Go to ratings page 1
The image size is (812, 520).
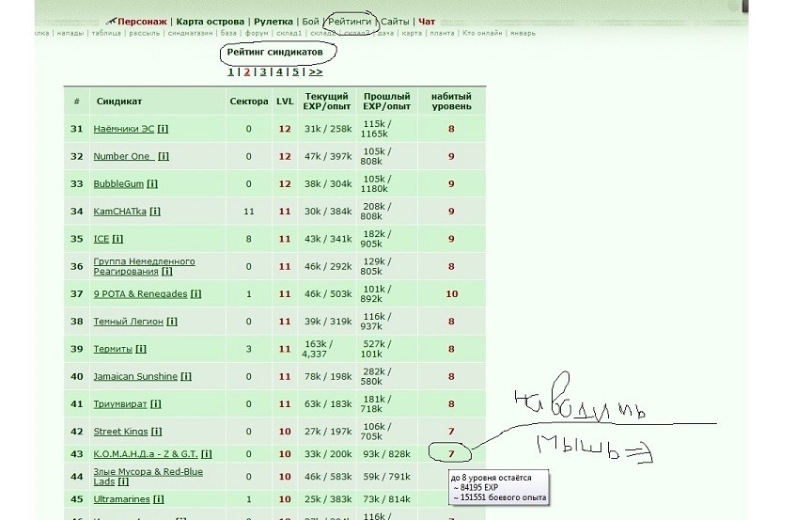click(x=230, y=72)
